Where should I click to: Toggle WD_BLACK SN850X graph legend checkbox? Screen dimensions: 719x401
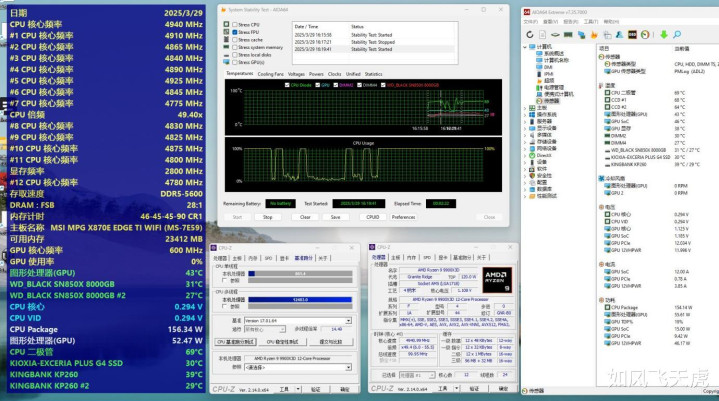pyautogui.click(x=383, y=85)
